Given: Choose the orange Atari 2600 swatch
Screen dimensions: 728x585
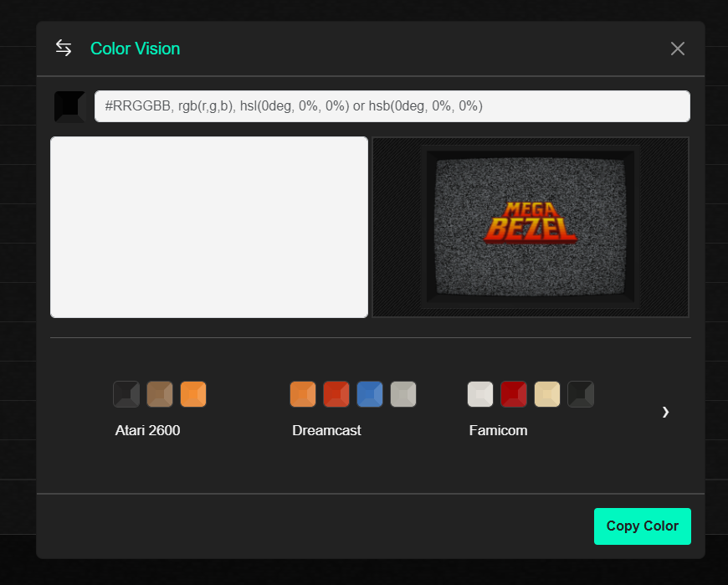Looking at the screenshot, I should point(193,394).
